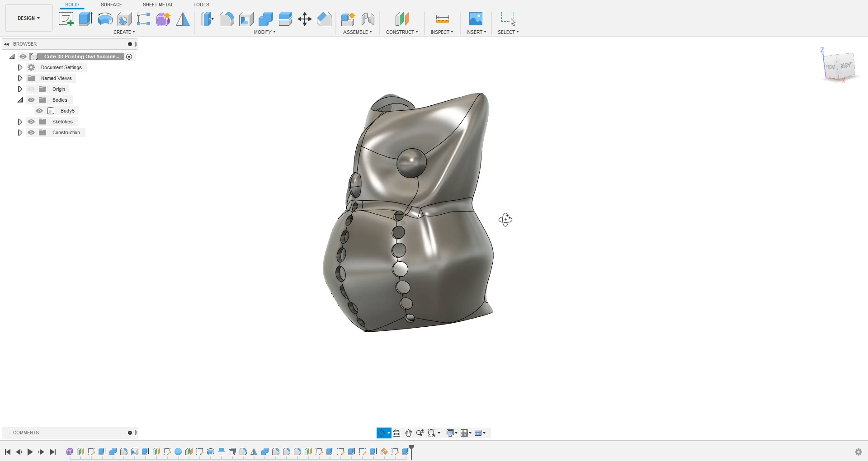Click the Zoom navigation tool
The height and width of the screenshot is (461, 868).
tap(420, 433)
